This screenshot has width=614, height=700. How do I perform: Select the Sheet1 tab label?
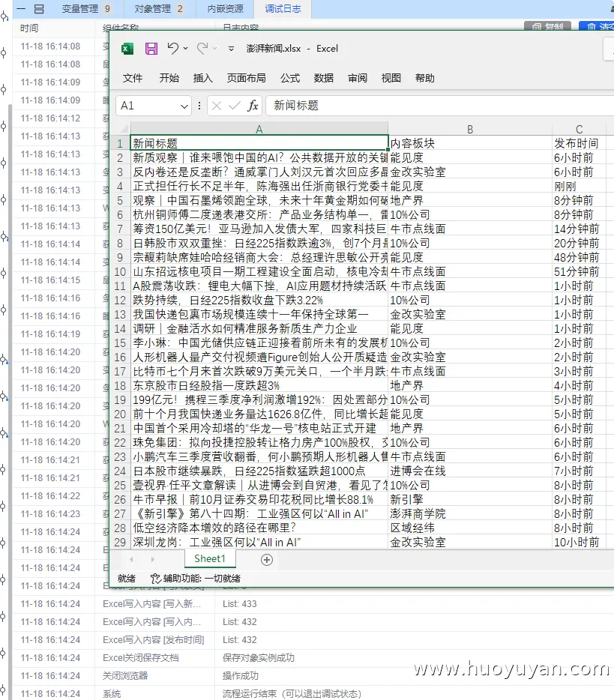209,558
